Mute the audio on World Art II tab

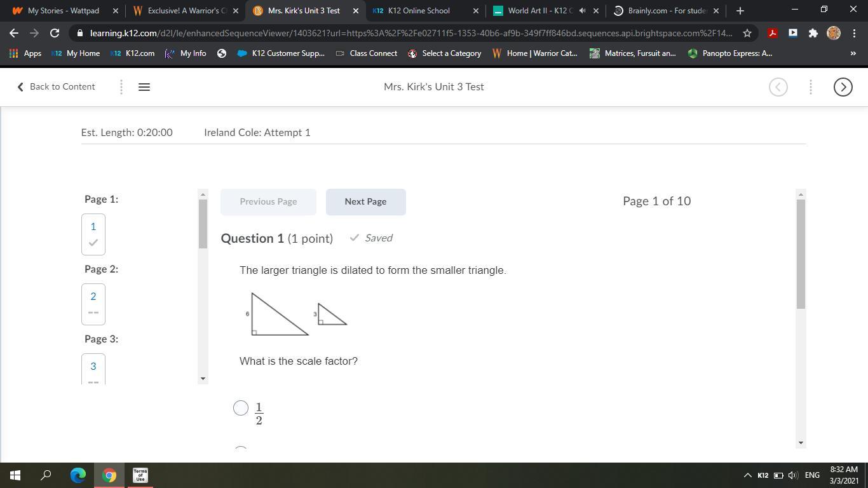click(x=582, y=11)
